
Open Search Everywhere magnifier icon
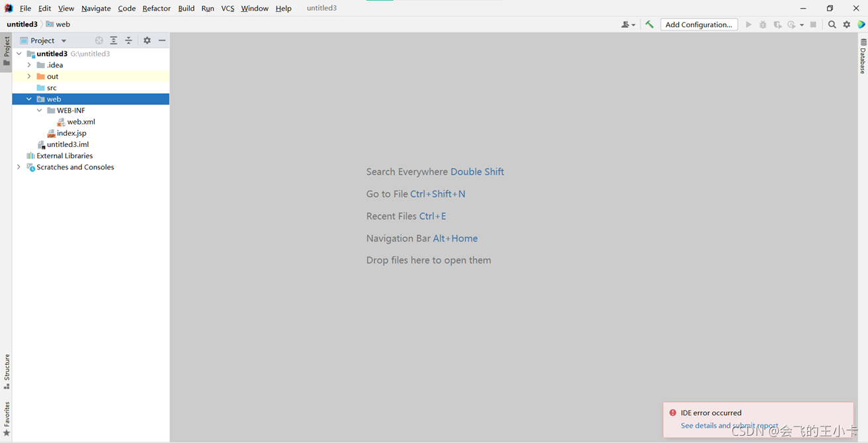(x=832, y=25)
